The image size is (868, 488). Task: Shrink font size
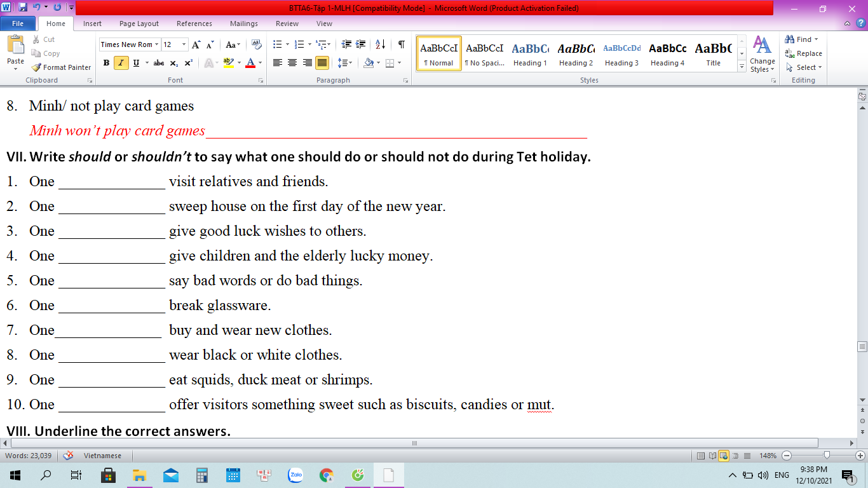(x=210, y=44)
